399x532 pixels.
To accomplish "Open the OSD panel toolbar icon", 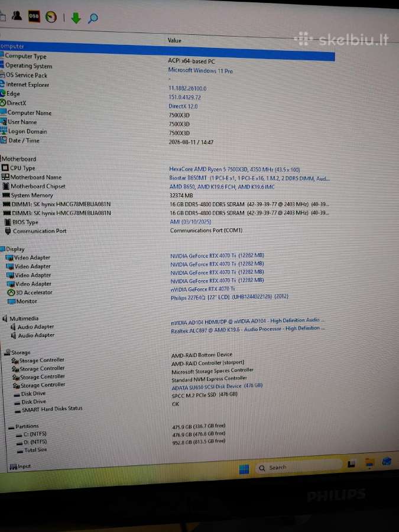I will (34, 17).
